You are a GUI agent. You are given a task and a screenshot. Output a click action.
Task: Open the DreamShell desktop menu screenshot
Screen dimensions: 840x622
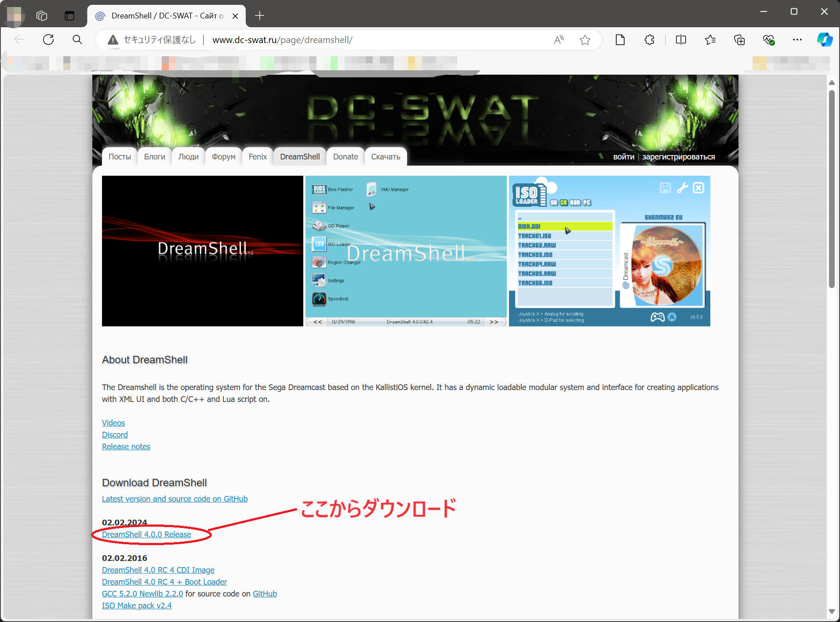coord(406,251)
